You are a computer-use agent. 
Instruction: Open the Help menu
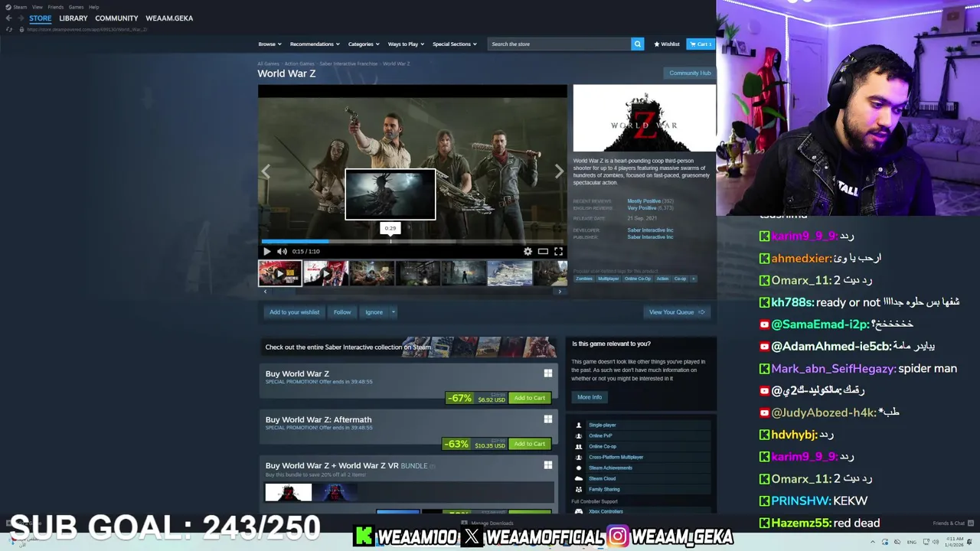(93, 7)
